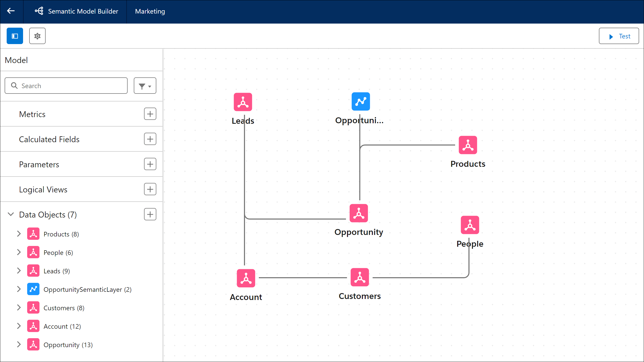Click the Test button
This screenshot has width=644, height=362.
(619, 36)
